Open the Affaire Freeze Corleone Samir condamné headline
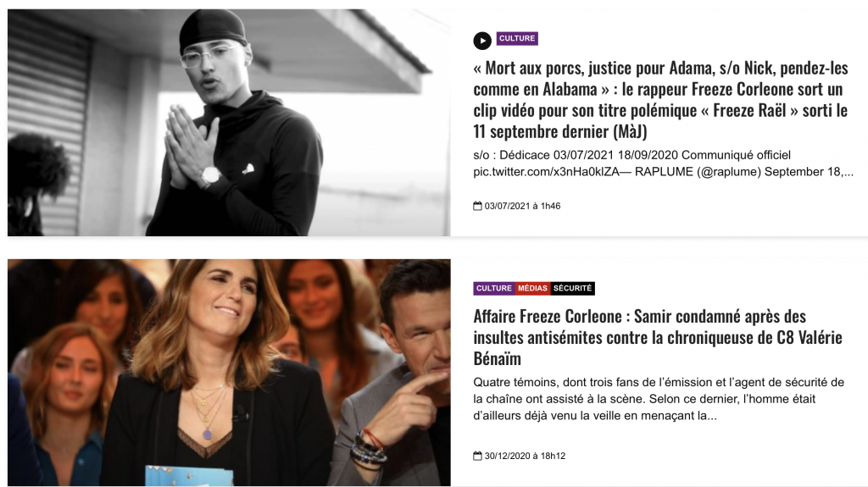The height and width of the screenshot is (487, 868). [658, 338]
